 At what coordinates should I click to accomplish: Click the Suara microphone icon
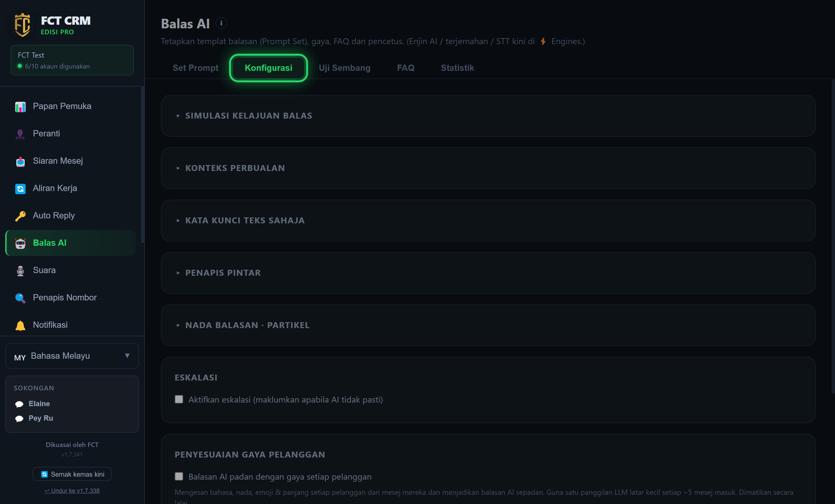[20, 271]
